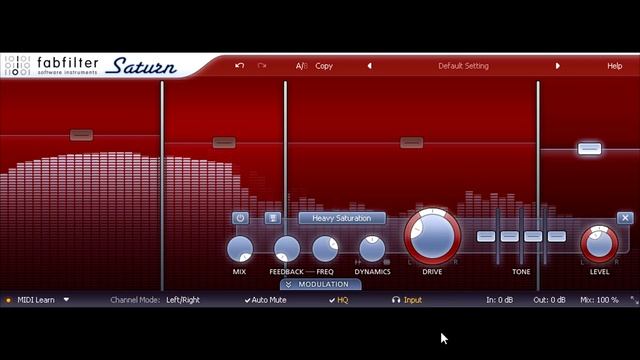Click the Redo arrow icon
640x360 pixels.
click(x=262, y=66)
